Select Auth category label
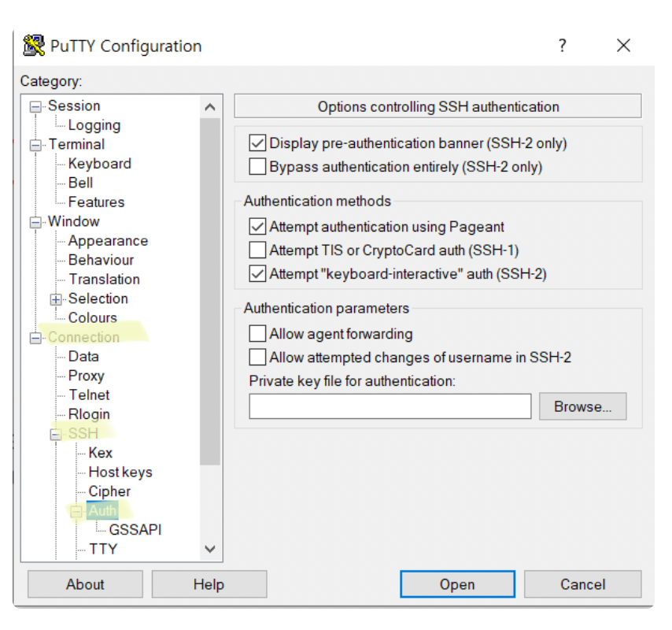Image resolution: width=672 pixels, height=630 pixels. (102, 511)
